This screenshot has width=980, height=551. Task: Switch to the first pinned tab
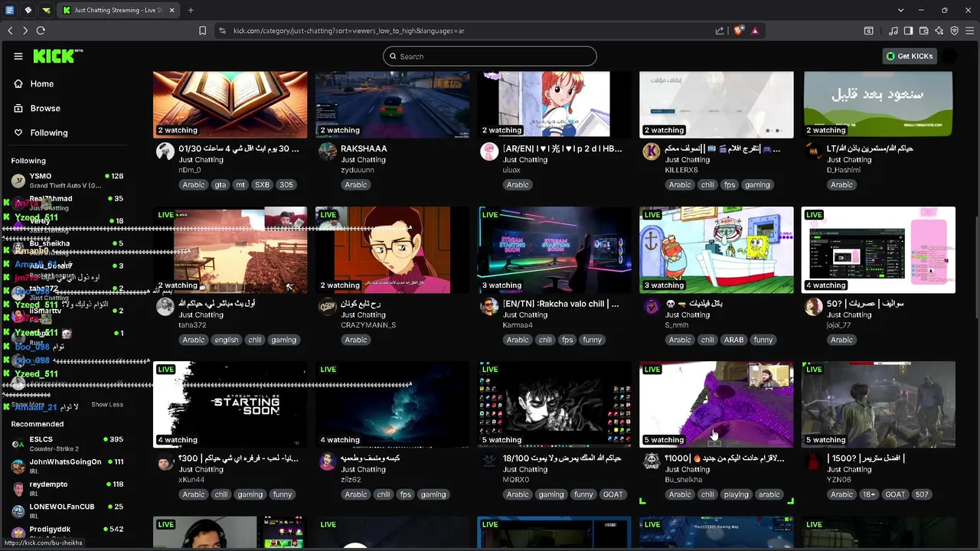[9, 10]
